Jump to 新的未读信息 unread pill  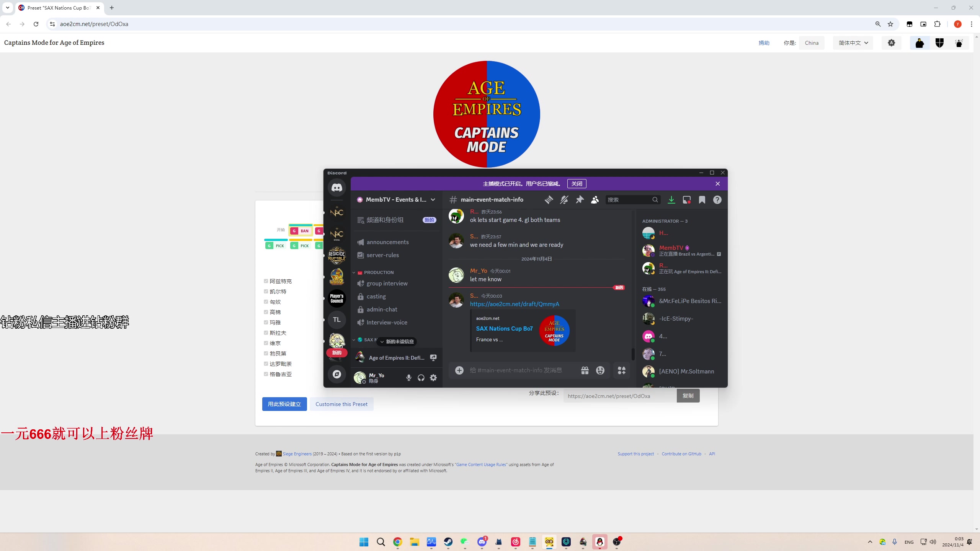click(x=397, y=342)
